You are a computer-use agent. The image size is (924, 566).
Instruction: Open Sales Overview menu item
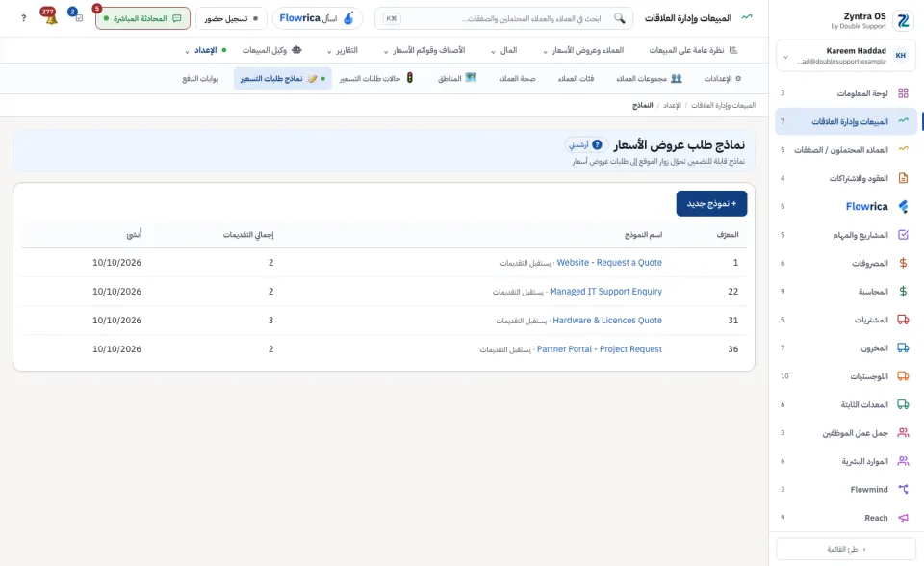tap(693, 50)
